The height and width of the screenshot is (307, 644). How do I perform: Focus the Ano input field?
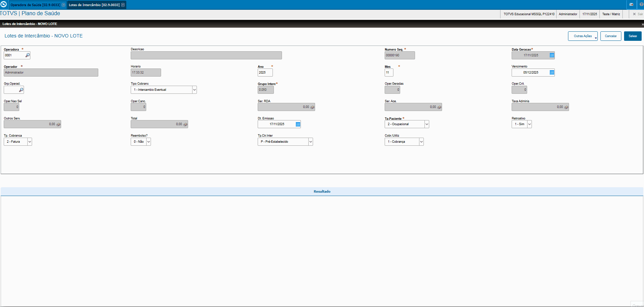point(265,73)
